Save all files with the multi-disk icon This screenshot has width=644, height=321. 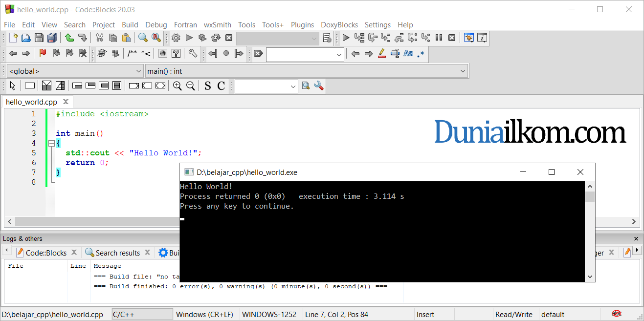pos(52,38)
